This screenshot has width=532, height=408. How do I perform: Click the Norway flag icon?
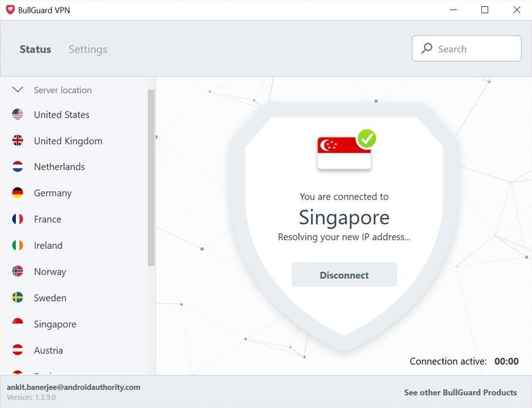18,271
